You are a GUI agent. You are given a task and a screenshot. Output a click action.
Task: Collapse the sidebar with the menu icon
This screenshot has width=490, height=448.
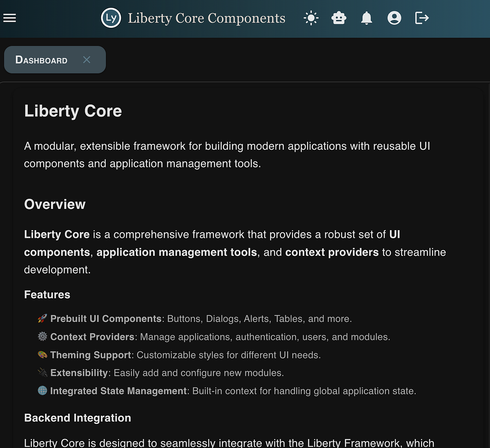(9, 18)
